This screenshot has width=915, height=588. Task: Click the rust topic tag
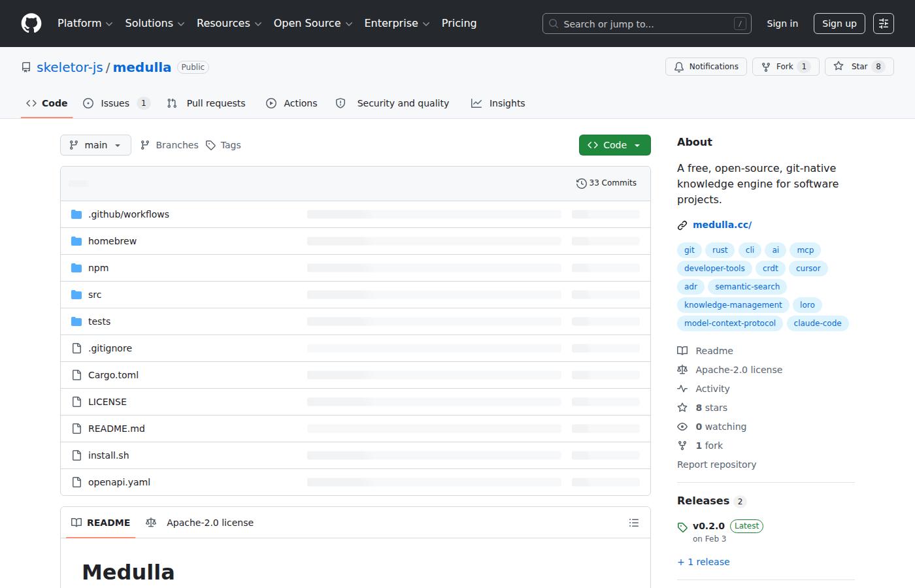click(x=720, y=250)
